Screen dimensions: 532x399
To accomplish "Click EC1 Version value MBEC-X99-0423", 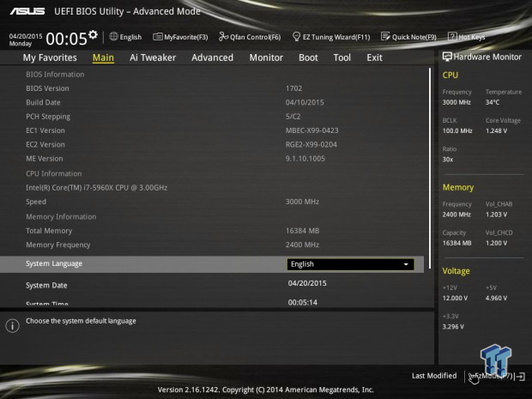I will point(312,130).
